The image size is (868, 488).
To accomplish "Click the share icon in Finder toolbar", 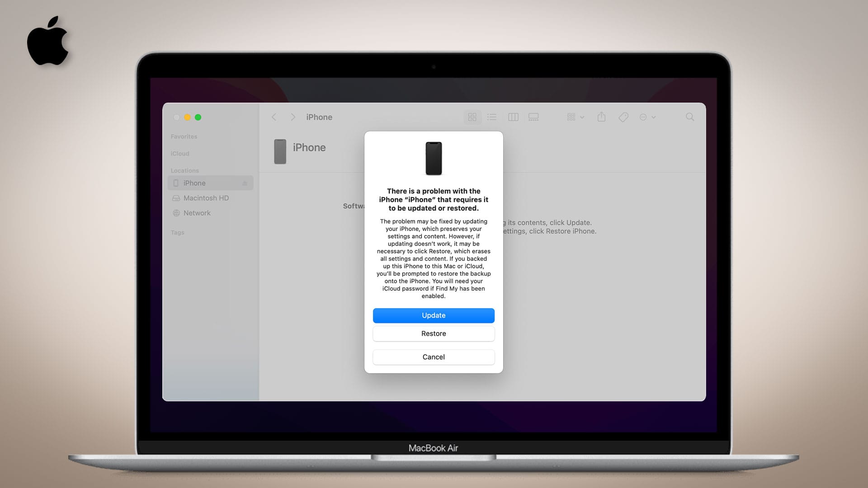I will (x=602, y=117).
